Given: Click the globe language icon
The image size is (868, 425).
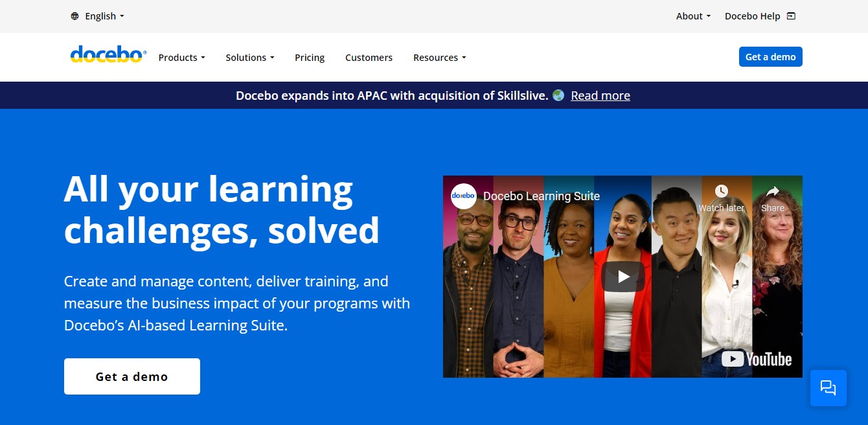Looking at the screenshot, I should point(75,16).
